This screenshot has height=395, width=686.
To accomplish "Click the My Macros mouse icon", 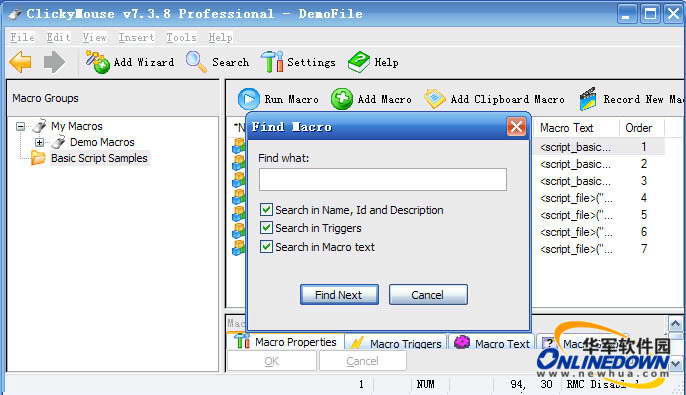I will 39,126.
